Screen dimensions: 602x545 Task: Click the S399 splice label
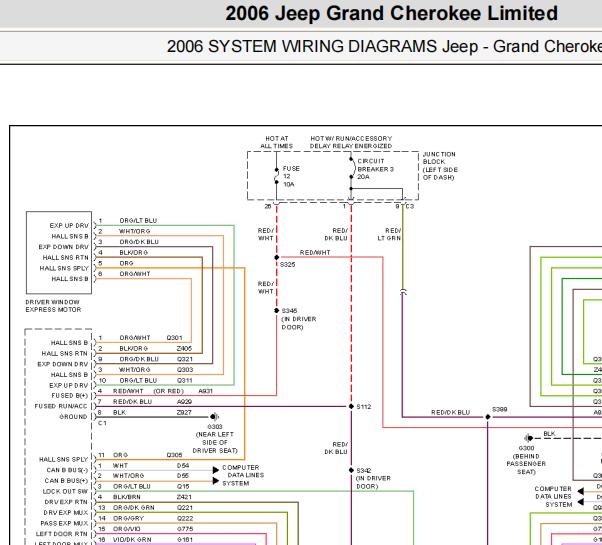pyautogui.click(x=500, y=410)
